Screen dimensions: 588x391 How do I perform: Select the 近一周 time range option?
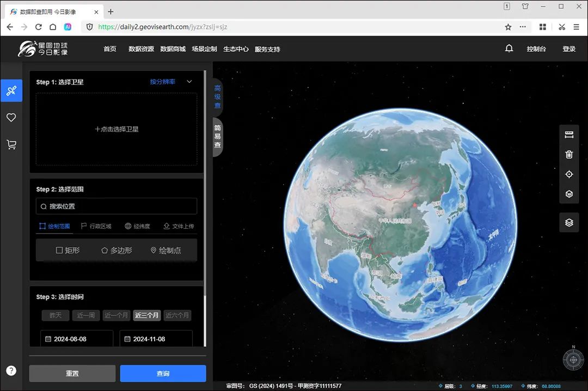[x=86, y=315]
